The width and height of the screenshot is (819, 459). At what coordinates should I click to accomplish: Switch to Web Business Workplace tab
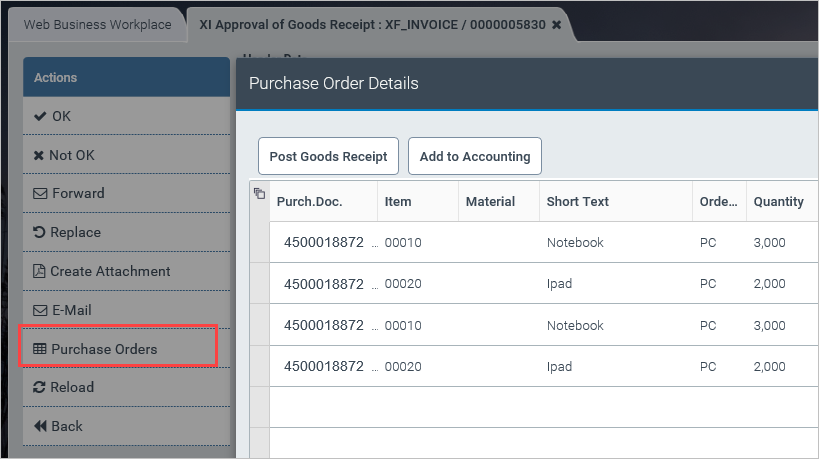click(x=98, y=24)
